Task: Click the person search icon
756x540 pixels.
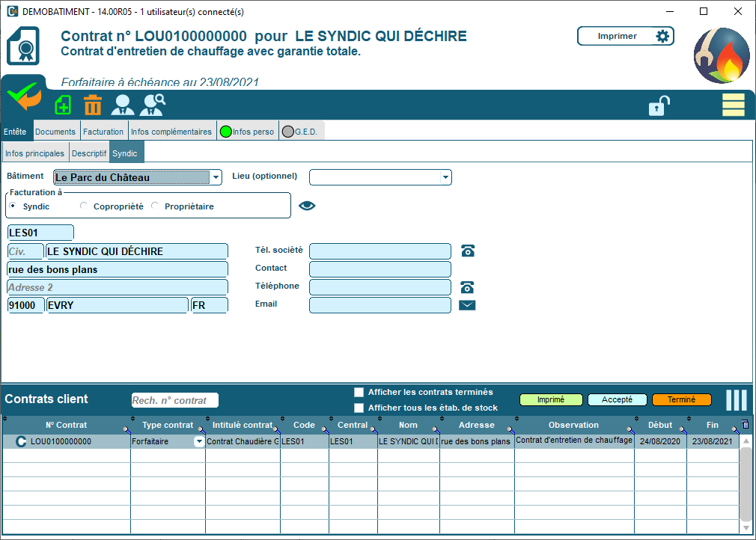Action: pyautogui.click(x=153, y=105)
